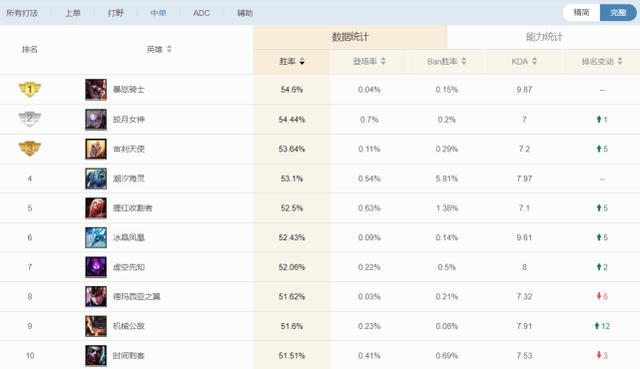Sort by 登场率 column
This screenshot has width=640, height=369.
tap(369, 61)
